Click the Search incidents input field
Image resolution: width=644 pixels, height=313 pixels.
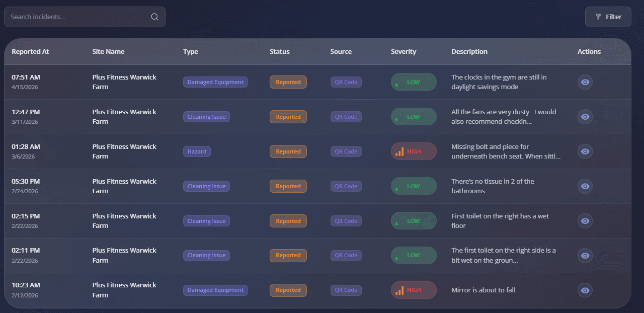[x=85, y=17]
